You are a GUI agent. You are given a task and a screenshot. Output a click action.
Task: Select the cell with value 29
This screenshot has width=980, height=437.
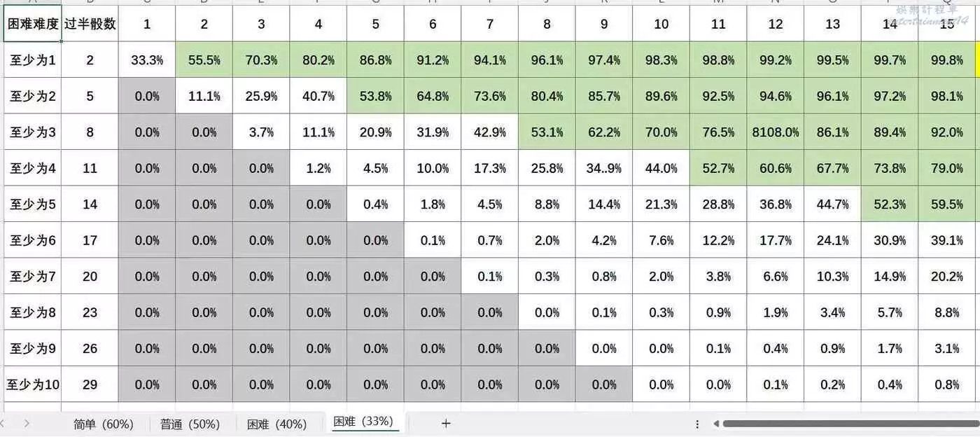[x=90, y=384]
